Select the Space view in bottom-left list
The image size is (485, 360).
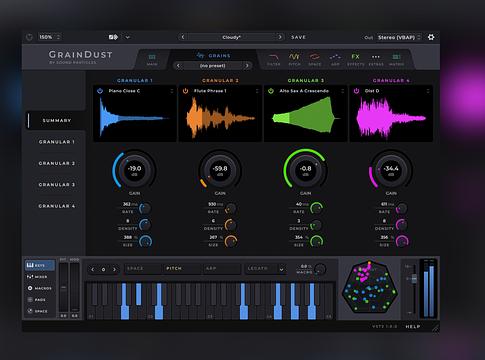[x=37, y=311]
